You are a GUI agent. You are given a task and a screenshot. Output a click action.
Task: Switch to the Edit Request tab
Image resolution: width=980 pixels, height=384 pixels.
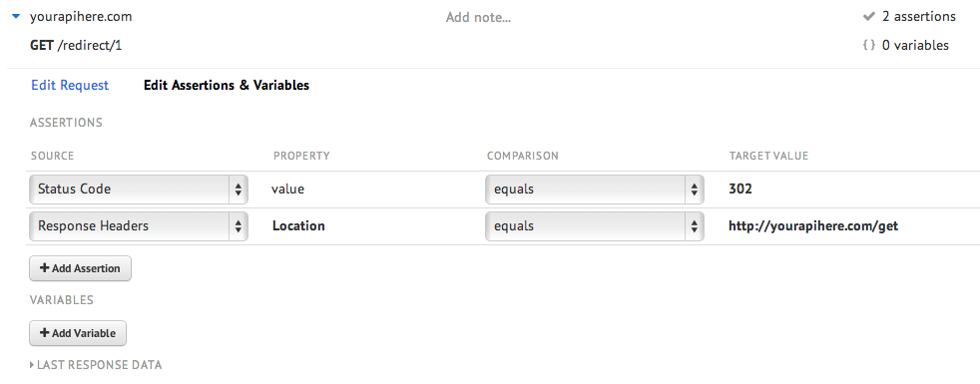[x=70, y=86]
